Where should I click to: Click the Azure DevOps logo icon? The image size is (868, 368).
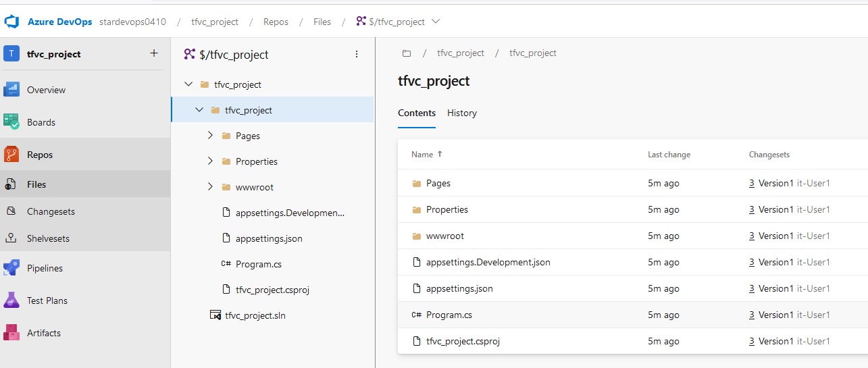point(12,22)
